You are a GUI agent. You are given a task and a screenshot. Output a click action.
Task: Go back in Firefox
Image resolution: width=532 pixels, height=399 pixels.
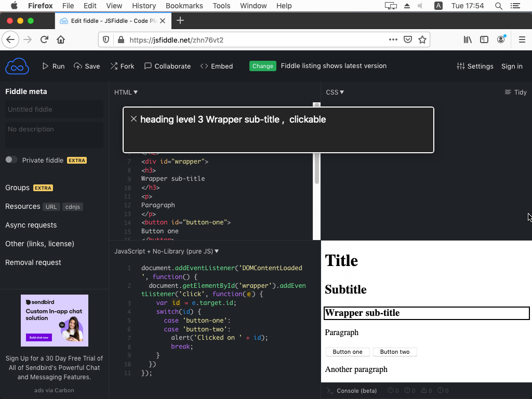(x=10, y=39)
